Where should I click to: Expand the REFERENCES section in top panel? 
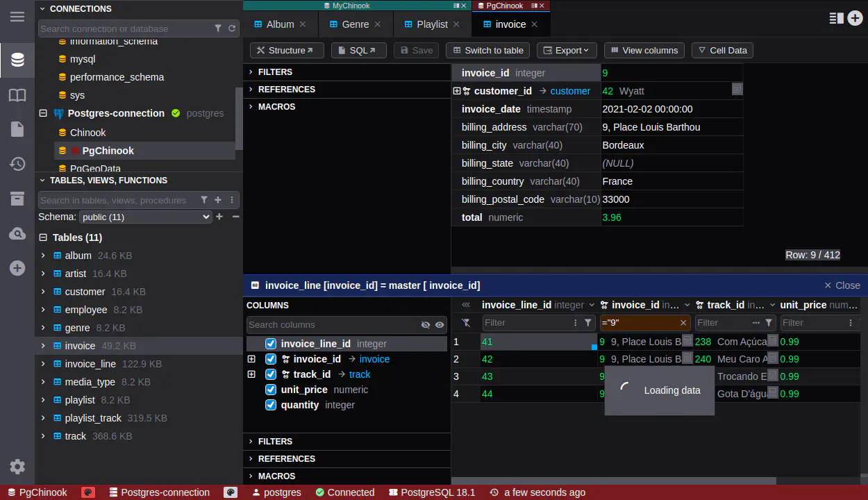[x=286, y=90]
